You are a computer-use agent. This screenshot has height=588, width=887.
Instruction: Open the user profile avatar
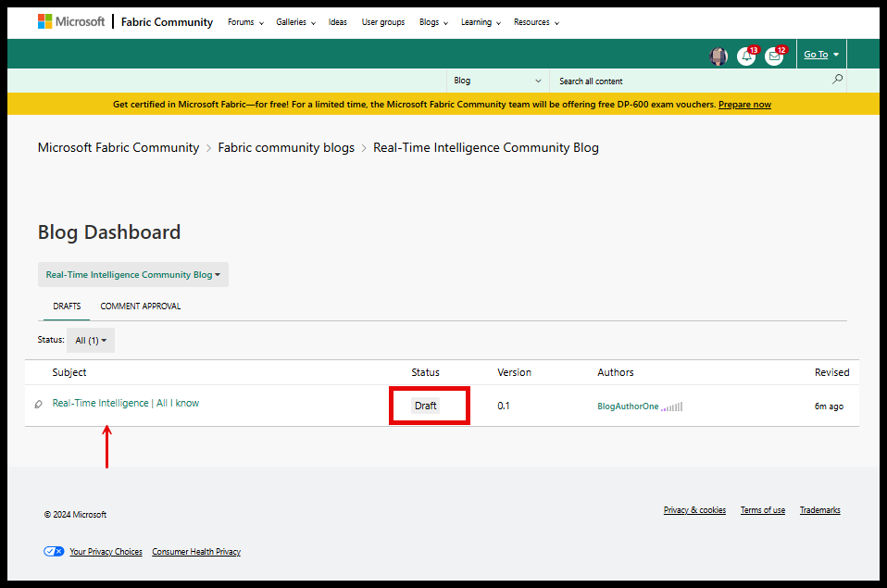[718, 56]
